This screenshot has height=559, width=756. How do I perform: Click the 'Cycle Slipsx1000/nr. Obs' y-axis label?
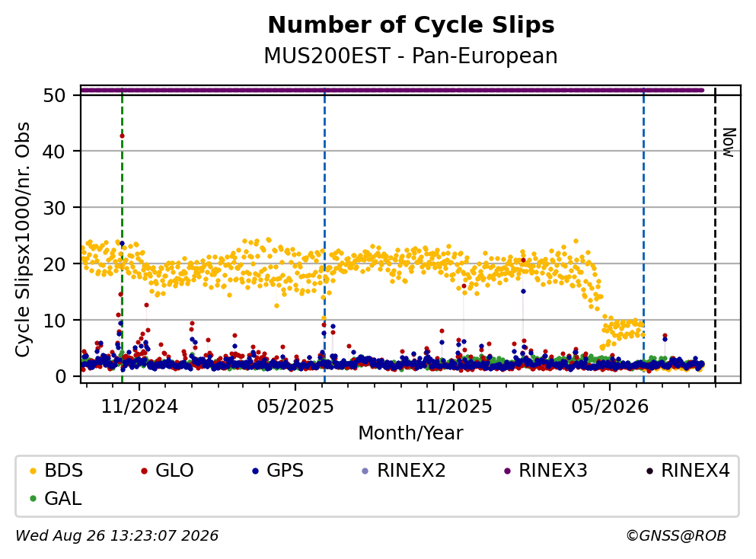22,239
